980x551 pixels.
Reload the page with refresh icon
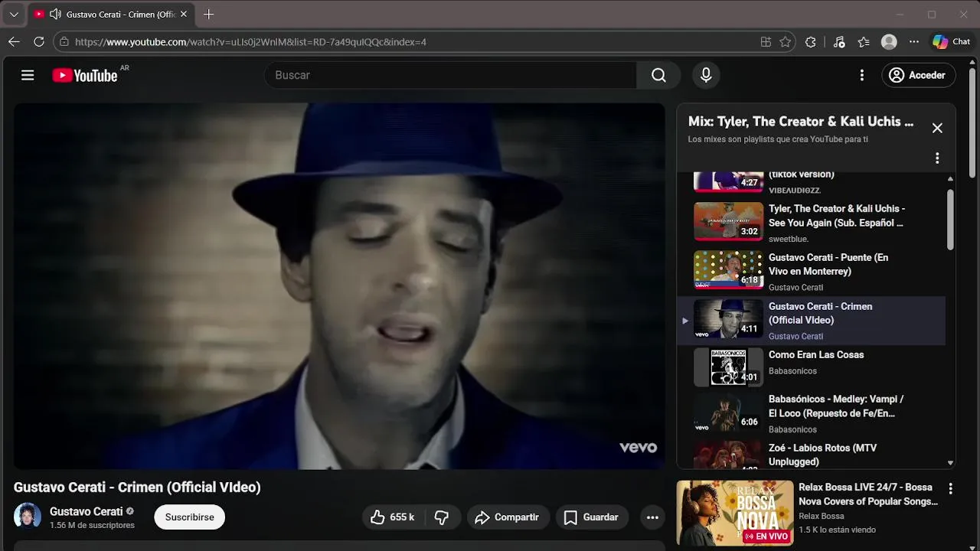click(x=38, y=42)
